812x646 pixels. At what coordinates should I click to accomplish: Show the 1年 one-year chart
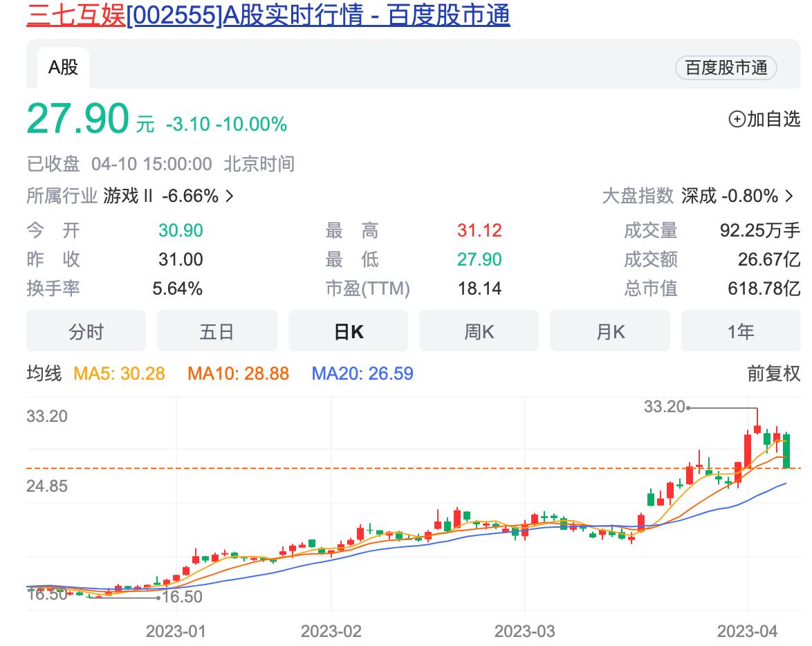(741, 331)
